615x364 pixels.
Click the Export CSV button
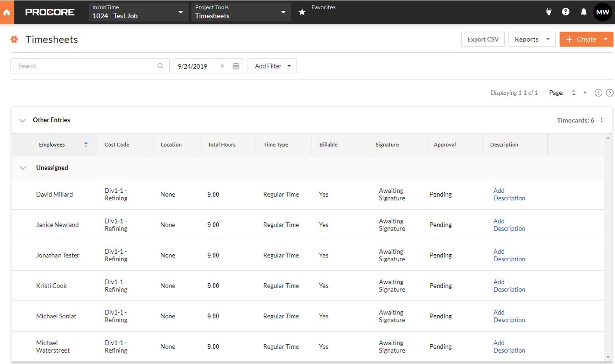point(483,39)
